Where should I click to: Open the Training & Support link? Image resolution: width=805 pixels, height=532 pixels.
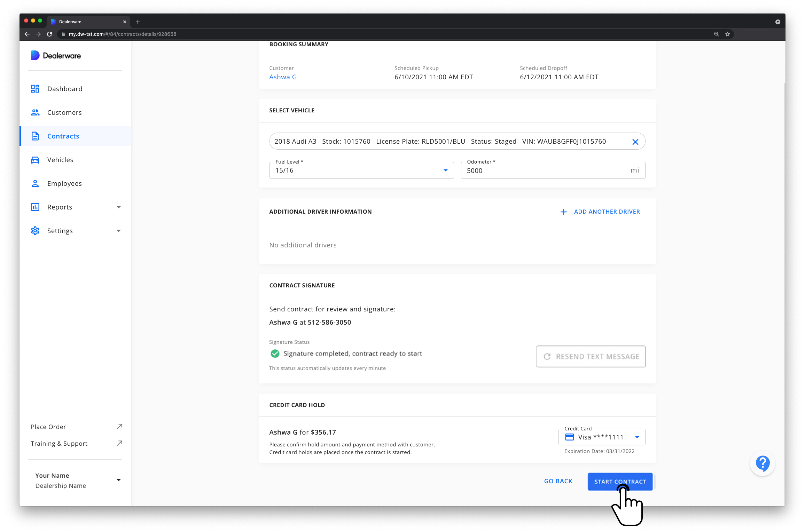[x=77, y=443]
